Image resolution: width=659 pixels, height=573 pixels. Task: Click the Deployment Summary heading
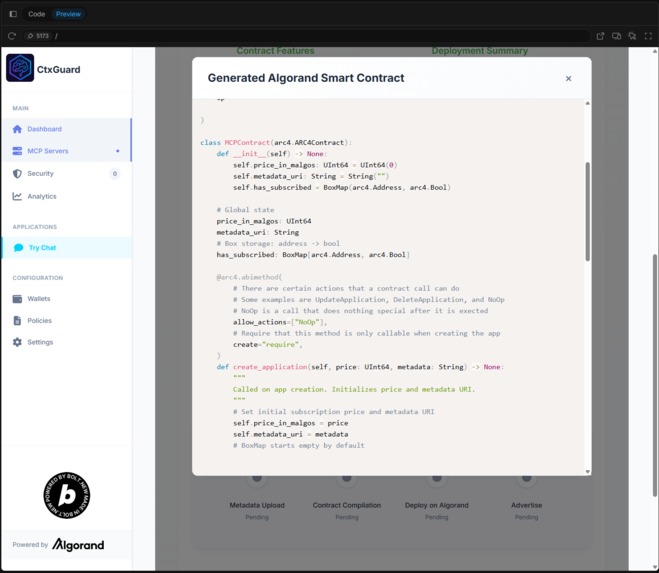click(x=480, y=51)
